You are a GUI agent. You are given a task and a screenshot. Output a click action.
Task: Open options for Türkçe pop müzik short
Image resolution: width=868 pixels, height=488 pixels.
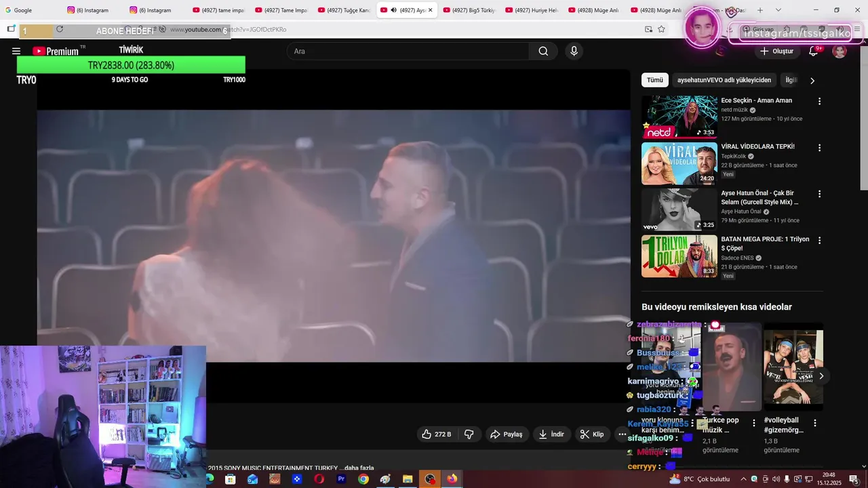753,423
